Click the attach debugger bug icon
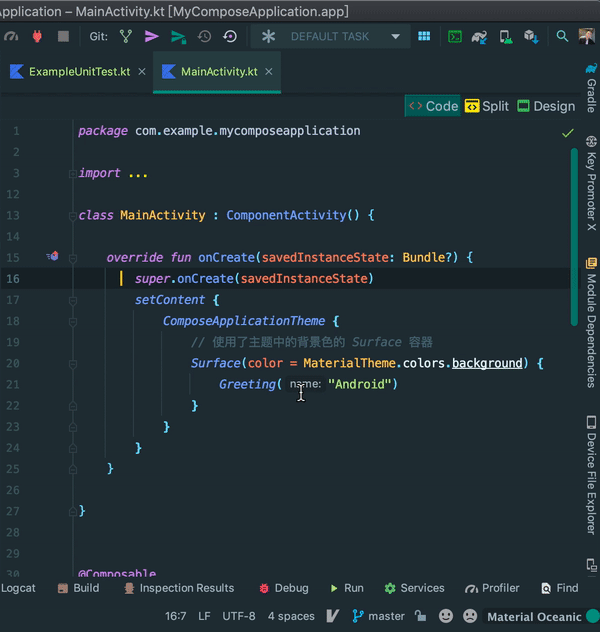This screenshot has width=600, height=632. pos(37,37)
